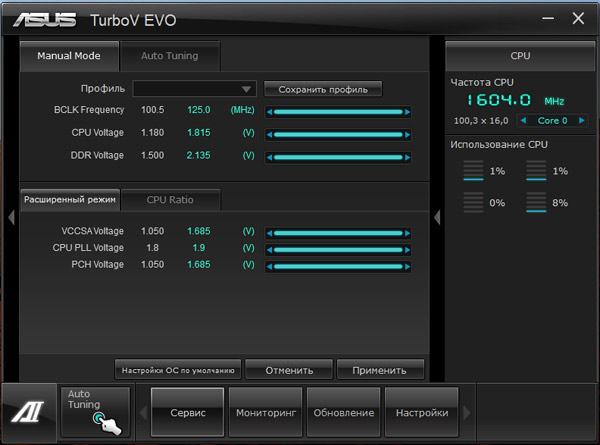The width and height of the screenshot is (600, 445).
Task: Click the 0% CPU usage indicator
Action: [x=484, y=202]
